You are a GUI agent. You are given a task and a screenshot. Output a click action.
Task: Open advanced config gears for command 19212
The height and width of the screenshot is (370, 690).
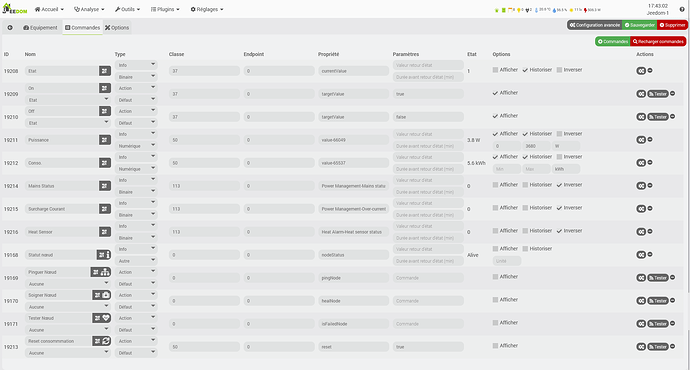[x=641, y=163]
